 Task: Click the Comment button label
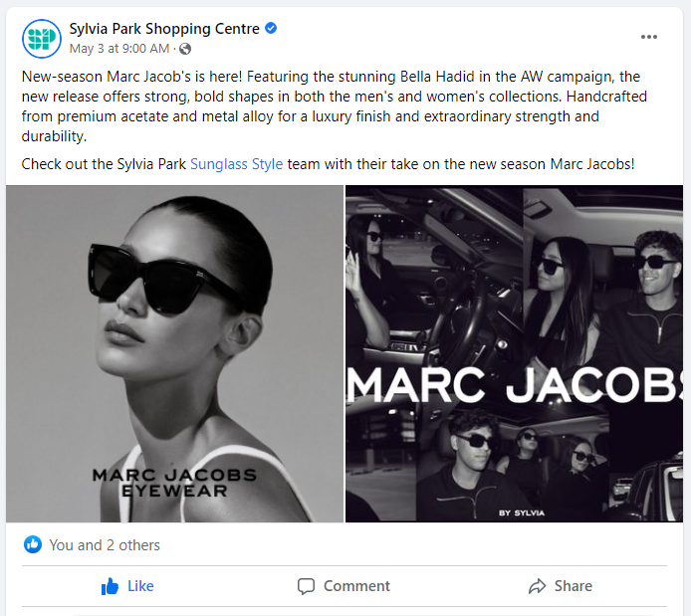point(356,586)
